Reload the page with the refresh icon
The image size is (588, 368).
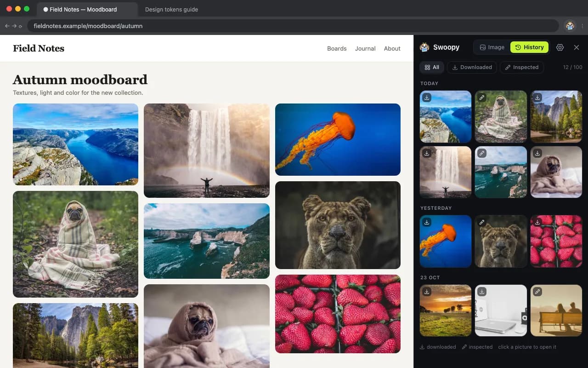coord(20,26)
